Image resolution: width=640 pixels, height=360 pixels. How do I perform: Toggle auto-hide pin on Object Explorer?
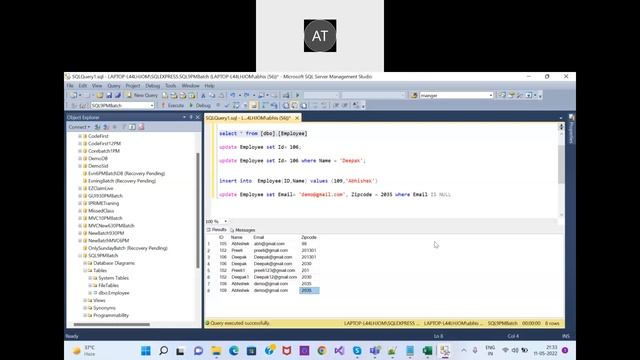pyautogui.click(x=191, y=117)
